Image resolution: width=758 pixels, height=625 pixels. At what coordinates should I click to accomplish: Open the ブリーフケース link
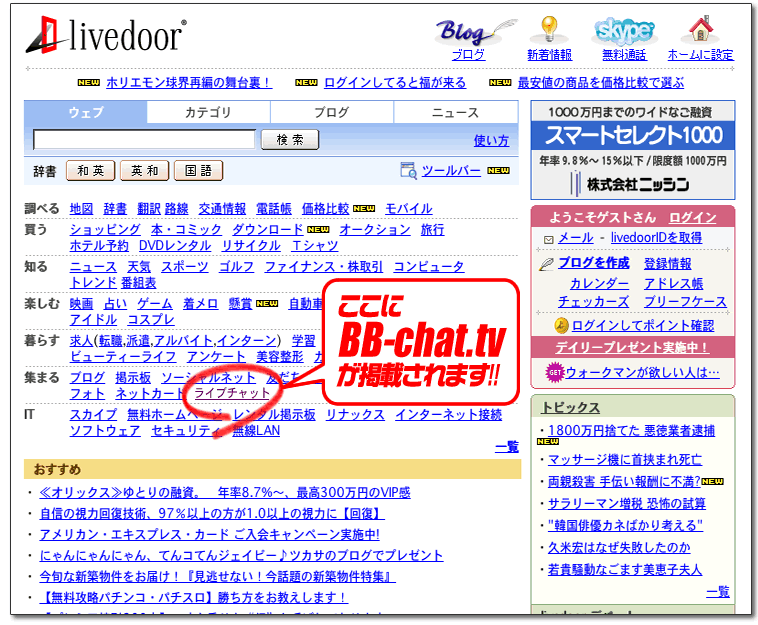[685, 302]
